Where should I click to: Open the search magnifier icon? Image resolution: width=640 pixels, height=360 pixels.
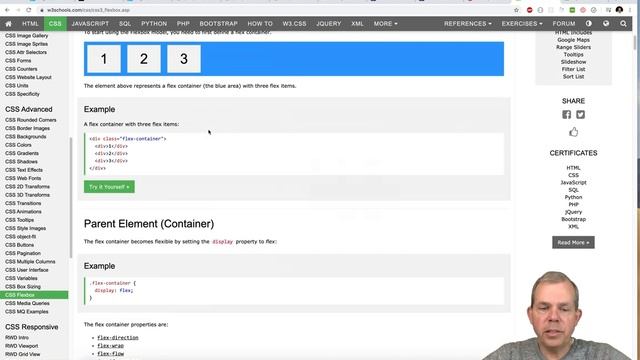click(623, 24)
